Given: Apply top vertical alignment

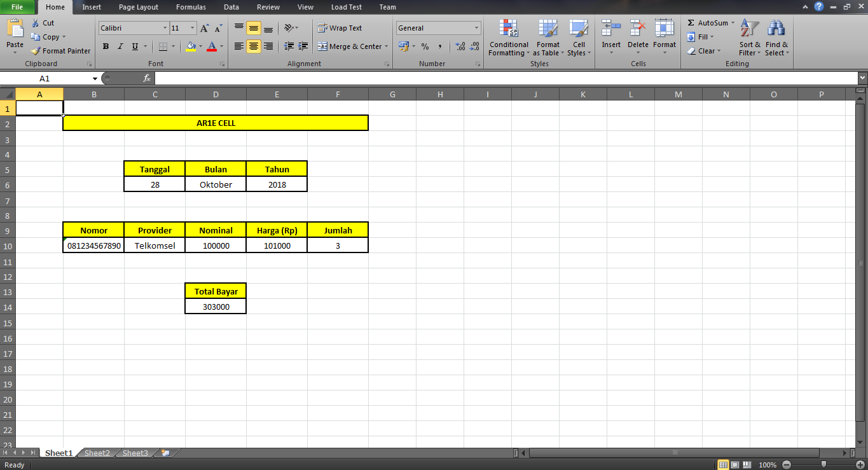Looking at the screenshot, I should [x=239, y=28].
